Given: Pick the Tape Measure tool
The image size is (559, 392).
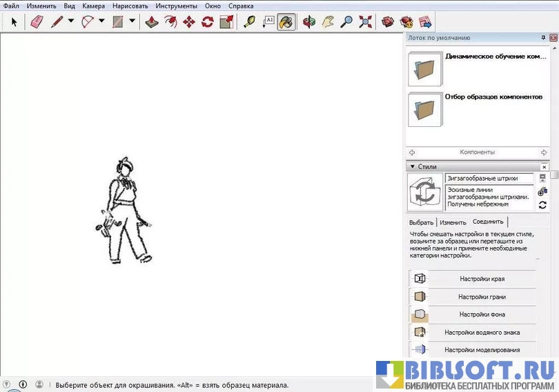Looking at the screenshot, I should point(249,21).
